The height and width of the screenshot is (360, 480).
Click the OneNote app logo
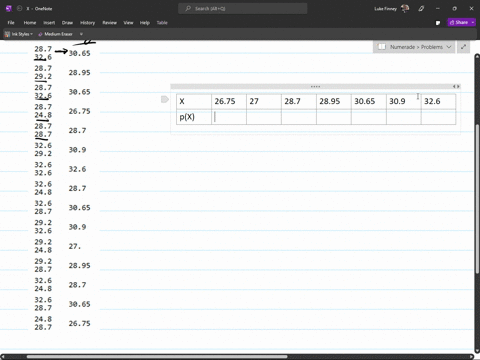[x=9, y=9]
